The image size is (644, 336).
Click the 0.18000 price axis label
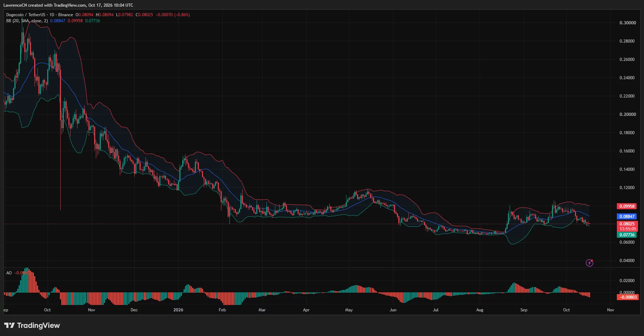(x=627, y=133)
